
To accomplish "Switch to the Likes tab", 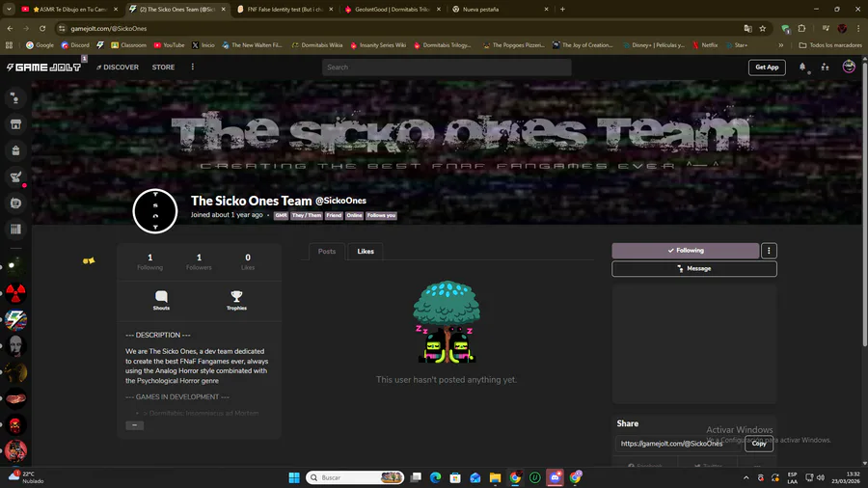I will pyautogui.click(x=366, y=251).
